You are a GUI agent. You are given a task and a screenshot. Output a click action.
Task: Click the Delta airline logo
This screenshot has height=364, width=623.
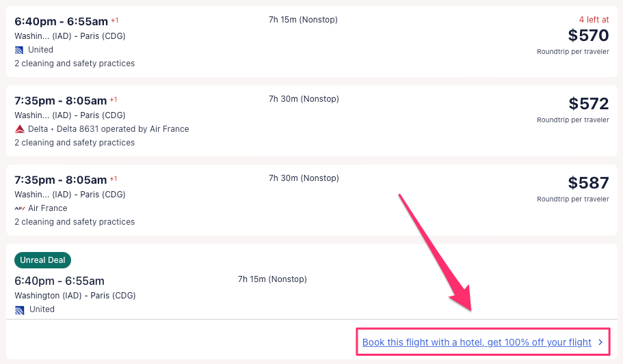(19, 129)
